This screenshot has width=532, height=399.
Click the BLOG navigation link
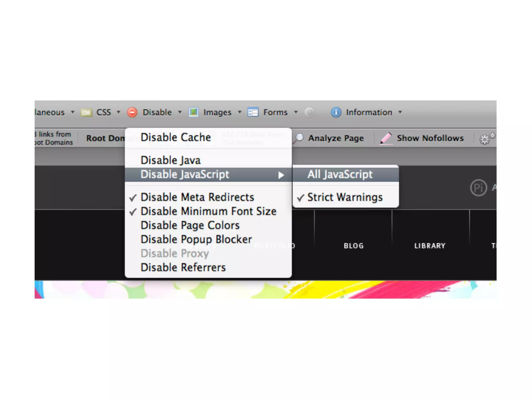354,246
